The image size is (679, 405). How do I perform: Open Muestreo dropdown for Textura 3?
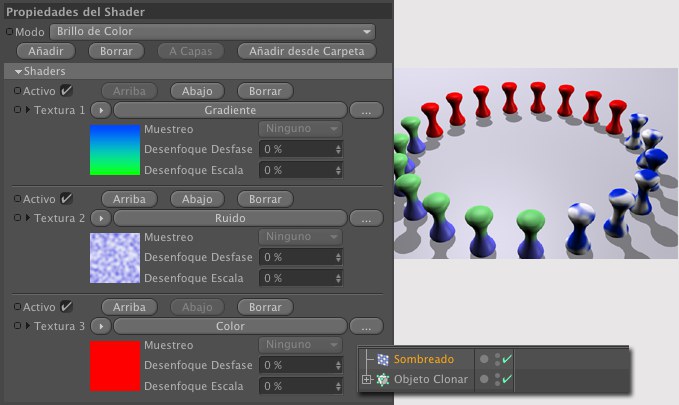pos(301,345)
